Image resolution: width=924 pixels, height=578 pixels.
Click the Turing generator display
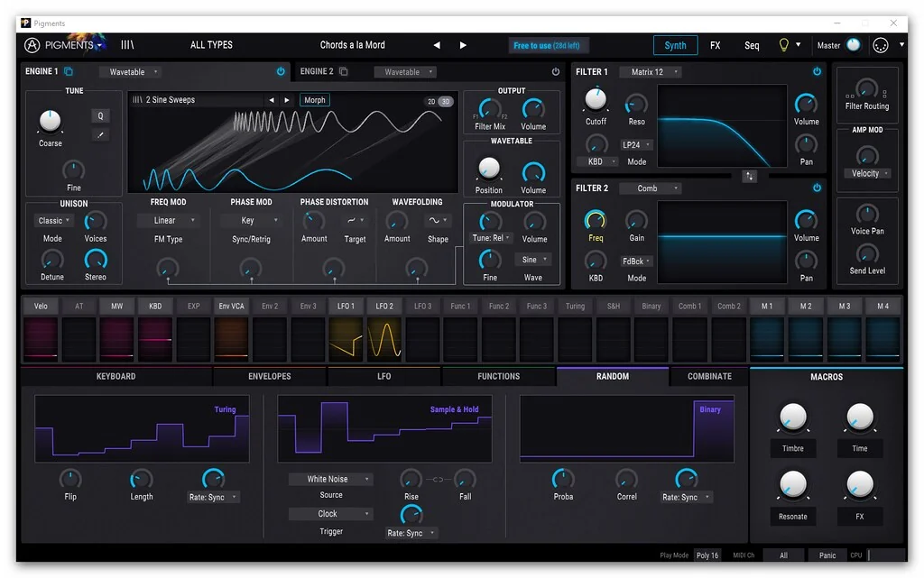click(142, 428)
